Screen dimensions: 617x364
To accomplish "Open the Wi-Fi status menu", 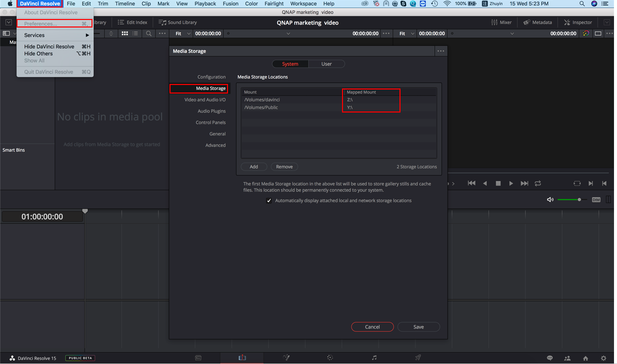I will (447, 3).
